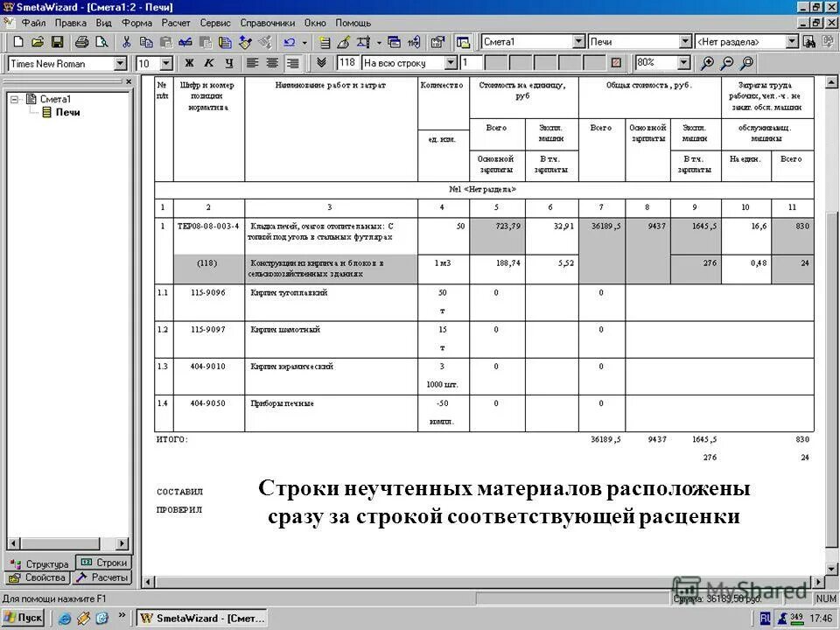
Task: Click the horizontal scrollbar left arrow of document
Action: [147, 582]
